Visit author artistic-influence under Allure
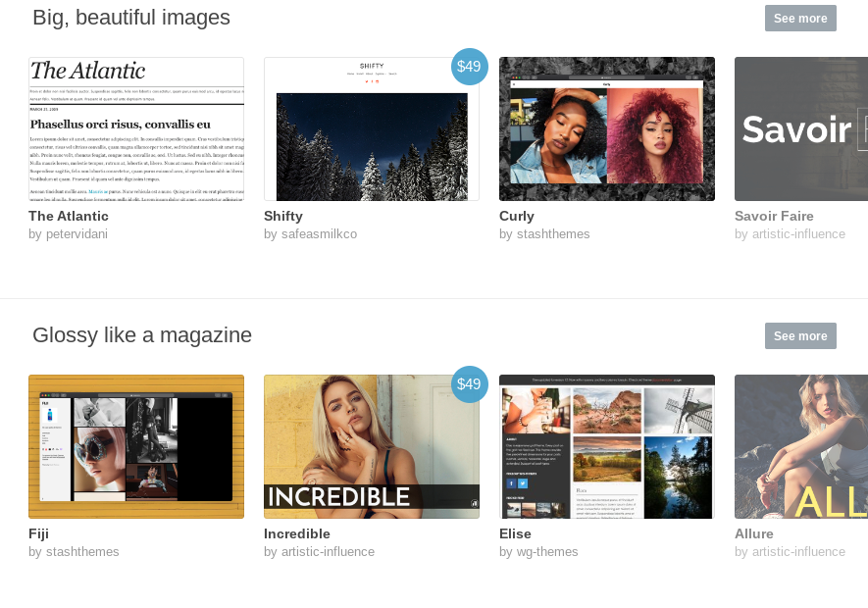The height and width of the screenshot is (608, 868). (798, 552)
